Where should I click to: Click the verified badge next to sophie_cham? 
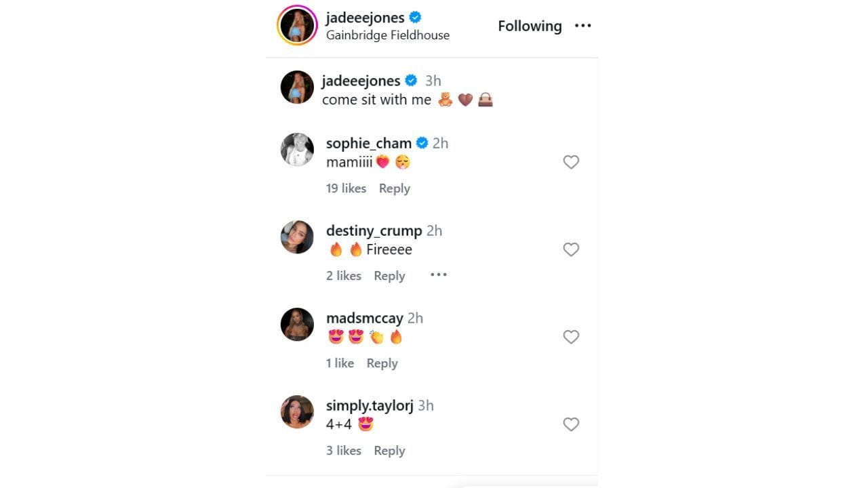click(x=422, y=143)
